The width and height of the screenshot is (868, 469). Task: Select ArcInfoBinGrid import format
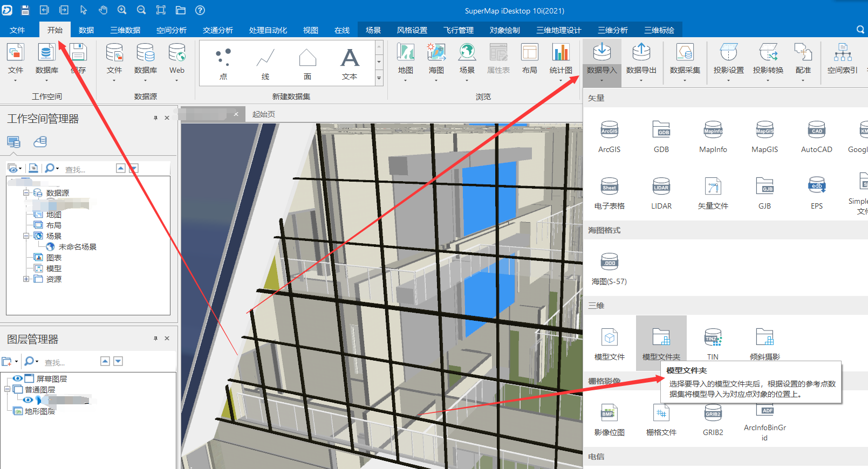point(764,423)
